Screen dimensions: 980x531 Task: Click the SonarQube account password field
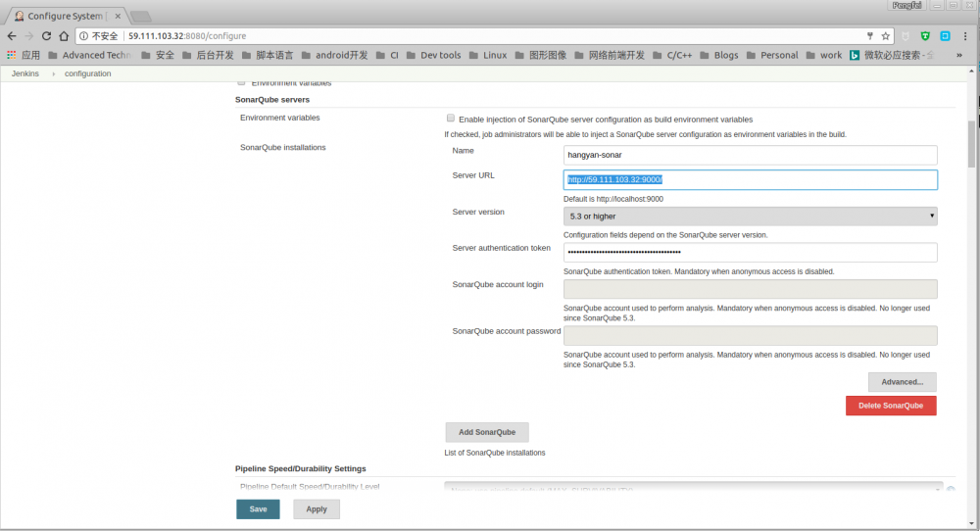pyautogui.click(x=750, y=335)
